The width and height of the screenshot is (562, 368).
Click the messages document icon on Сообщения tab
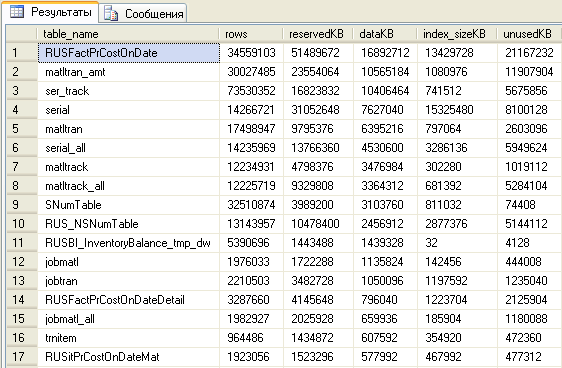coord(111,14)
